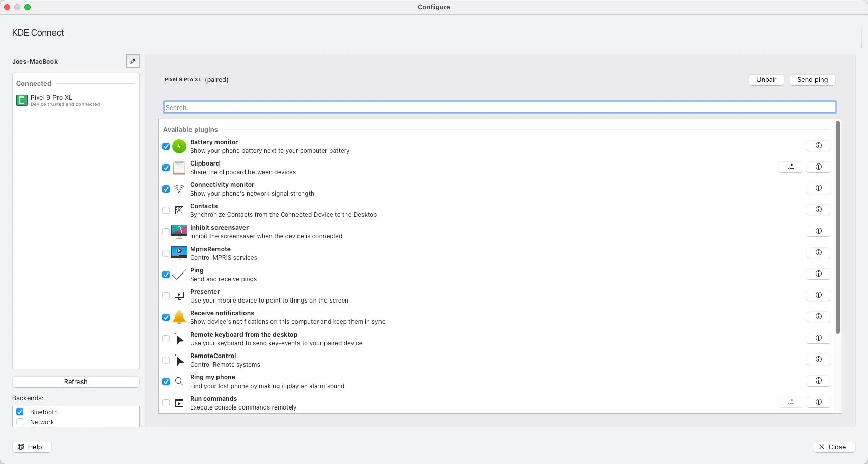
Task: Click the Receive notifications bell icon
Action: 179,317
